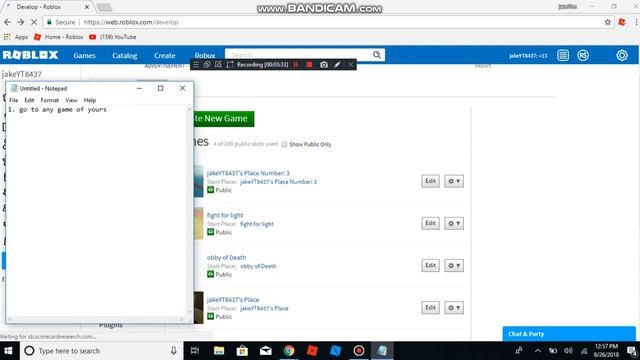The height and width of the screenshot is (360, 640).
Task: Open gear dropdown for fight for light
Action: (454, 223)
